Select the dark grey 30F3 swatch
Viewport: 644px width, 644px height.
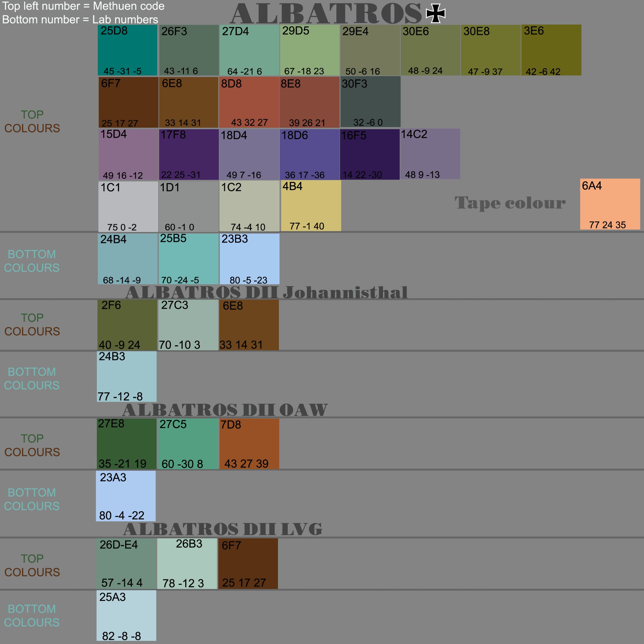click(370, 102)
